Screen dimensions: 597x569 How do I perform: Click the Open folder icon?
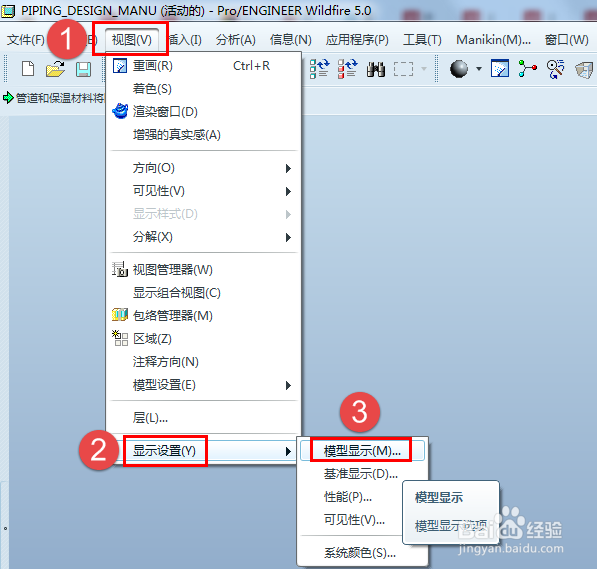(x=55, y=69)
